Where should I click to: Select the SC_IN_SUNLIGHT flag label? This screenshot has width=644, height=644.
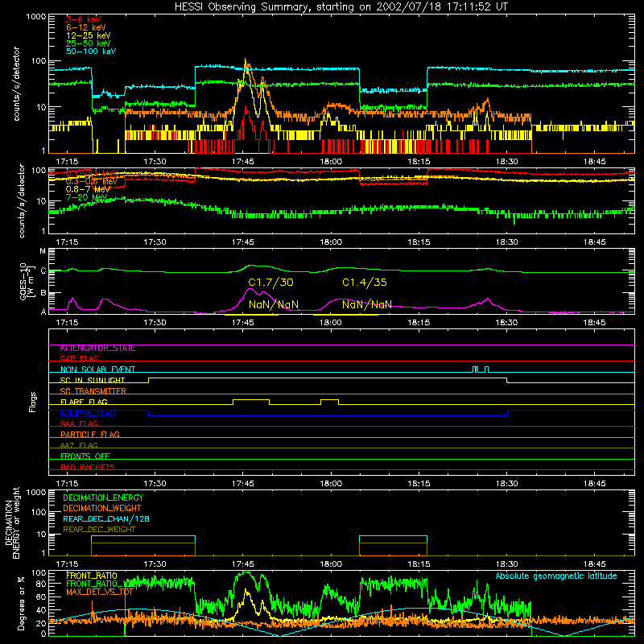(x=93, y=380)
